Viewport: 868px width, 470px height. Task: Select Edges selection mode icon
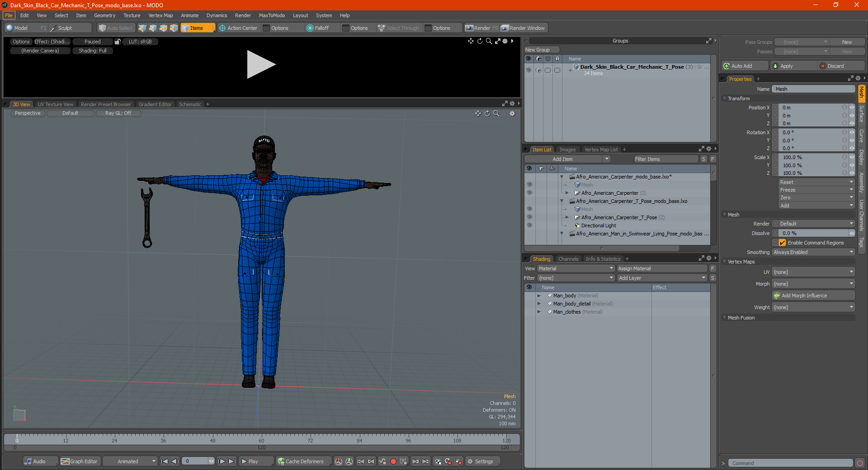(153, 28)
